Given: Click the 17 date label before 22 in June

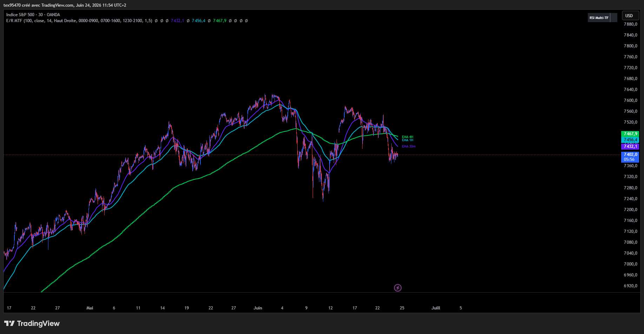Looking at the screenshot, I should click(355, 308).
